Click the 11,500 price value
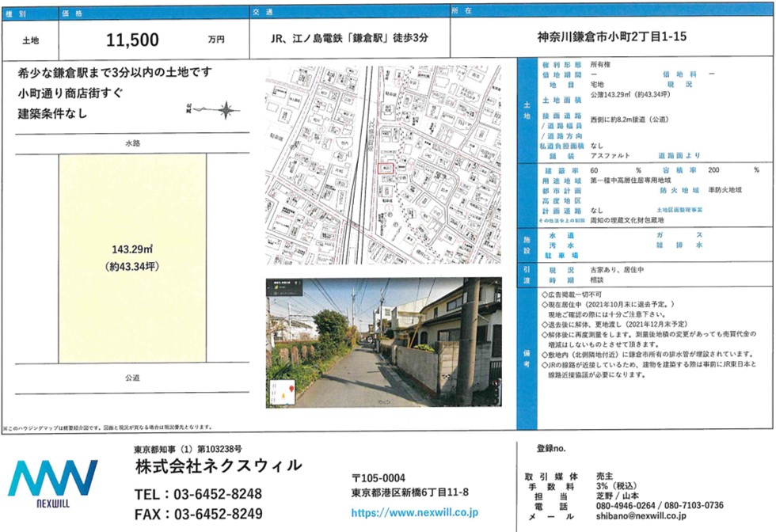This screenshot has width=776, height=532. pyautogui.click(x=133, y=40)
